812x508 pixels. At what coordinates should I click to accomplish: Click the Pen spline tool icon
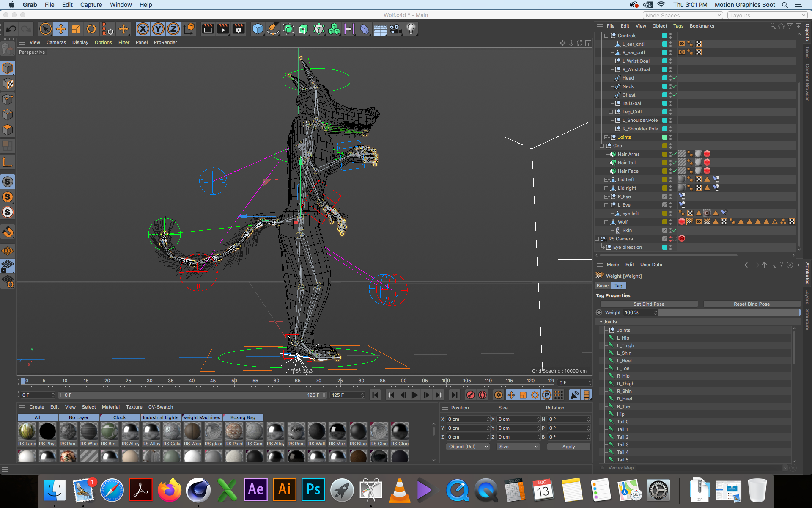click(x=273, y=29)
